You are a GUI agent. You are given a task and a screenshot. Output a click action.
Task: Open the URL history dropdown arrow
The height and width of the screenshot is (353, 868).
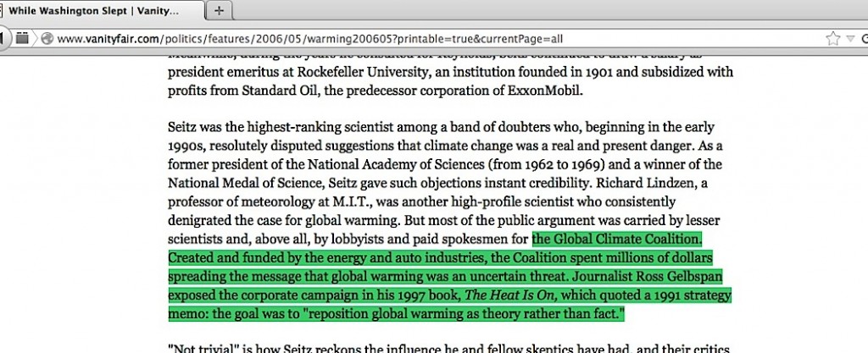(849, 38)
